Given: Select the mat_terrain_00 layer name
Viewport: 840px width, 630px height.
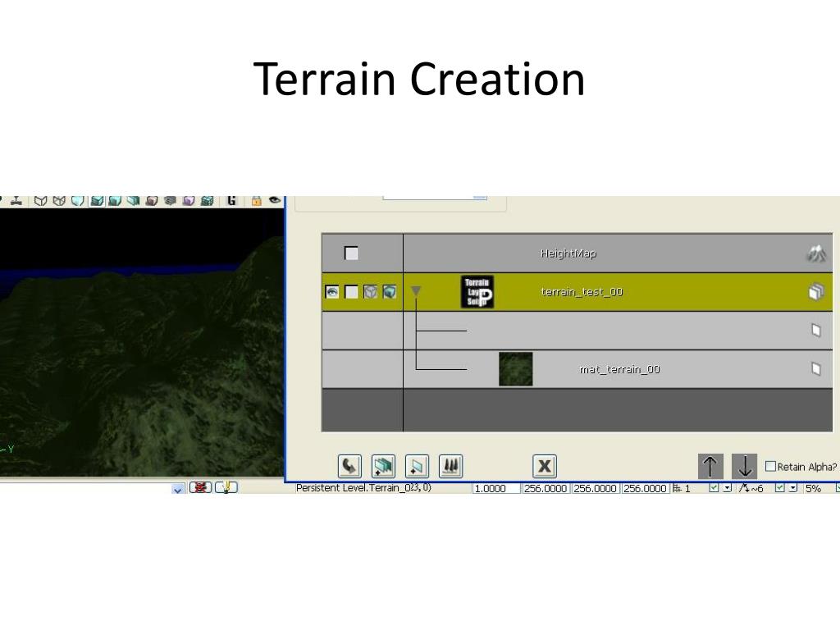Looking at the screenshot, I should click(x=620, y=369).
